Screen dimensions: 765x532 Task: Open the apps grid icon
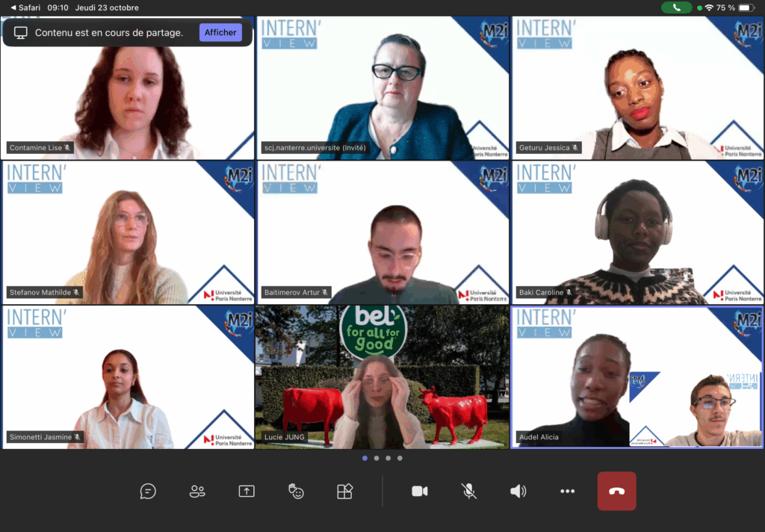(344, 491)
